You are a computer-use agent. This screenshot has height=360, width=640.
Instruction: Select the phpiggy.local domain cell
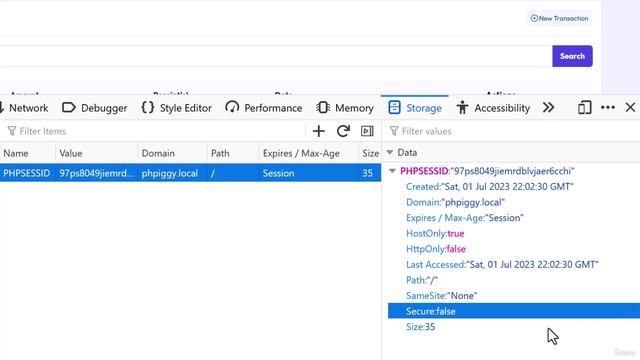[x=172, y=173]
